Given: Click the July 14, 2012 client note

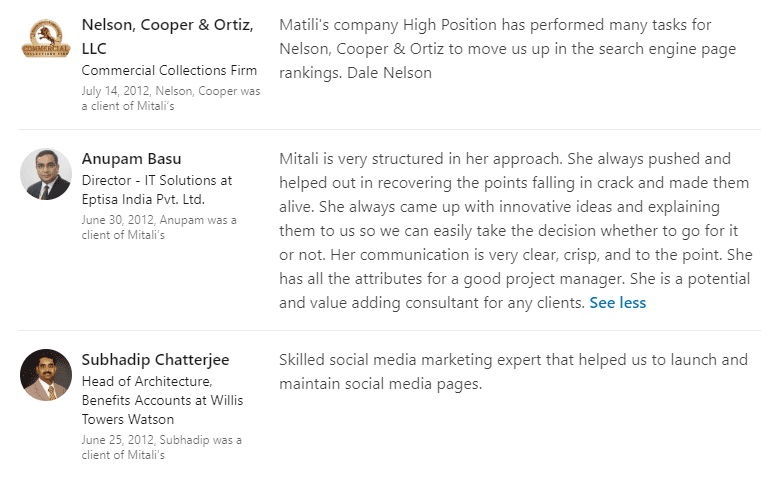Looking at the screenshot, I should (171, 98).
